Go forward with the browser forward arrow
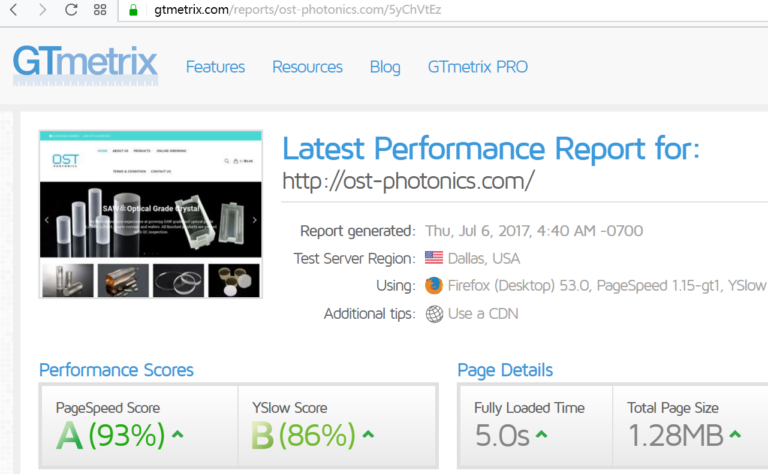 click(x=42, y=9)
